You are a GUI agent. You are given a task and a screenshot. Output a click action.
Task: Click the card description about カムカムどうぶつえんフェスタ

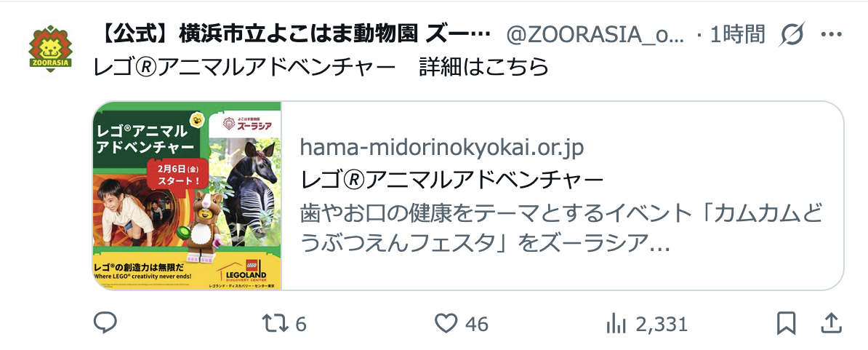pos(562,228)
